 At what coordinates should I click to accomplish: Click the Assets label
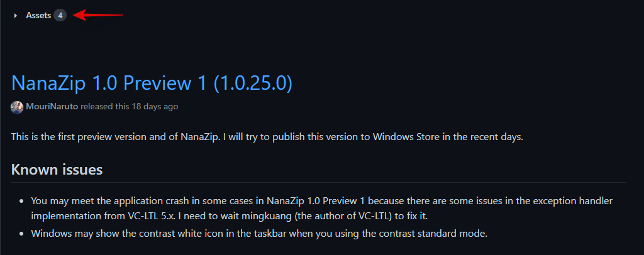(x=38, y=15)
